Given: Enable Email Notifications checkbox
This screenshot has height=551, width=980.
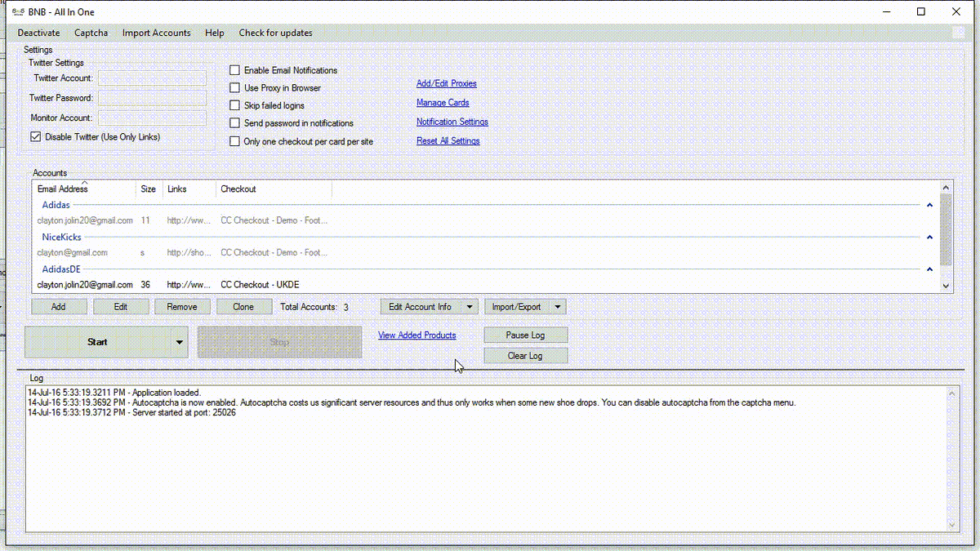Looking at the screenshot, I should click(x=234, y=70).
